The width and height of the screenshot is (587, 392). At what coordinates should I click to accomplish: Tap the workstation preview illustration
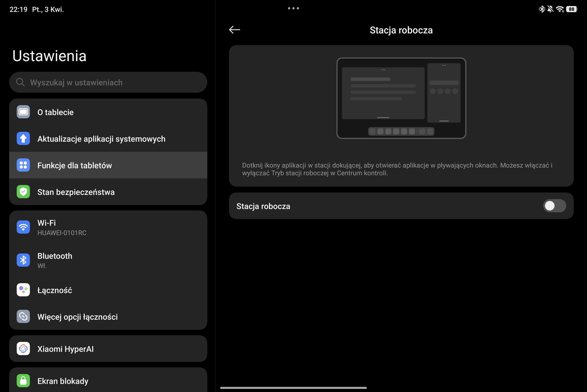[401, 98]
